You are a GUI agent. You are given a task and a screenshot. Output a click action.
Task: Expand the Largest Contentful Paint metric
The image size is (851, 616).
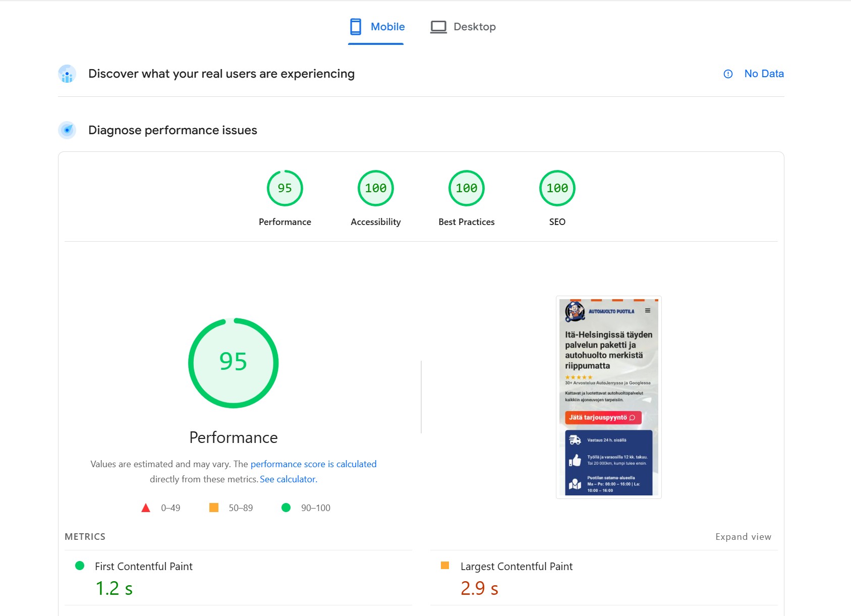coord(516,567)
